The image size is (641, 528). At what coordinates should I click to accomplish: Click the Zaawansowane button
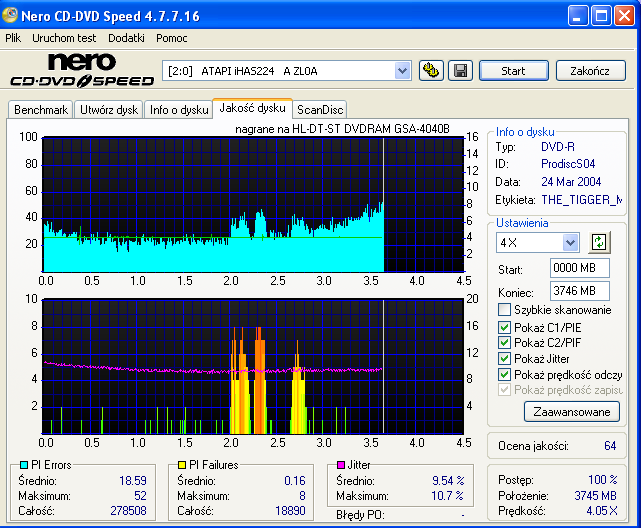(x=572, y=412)
